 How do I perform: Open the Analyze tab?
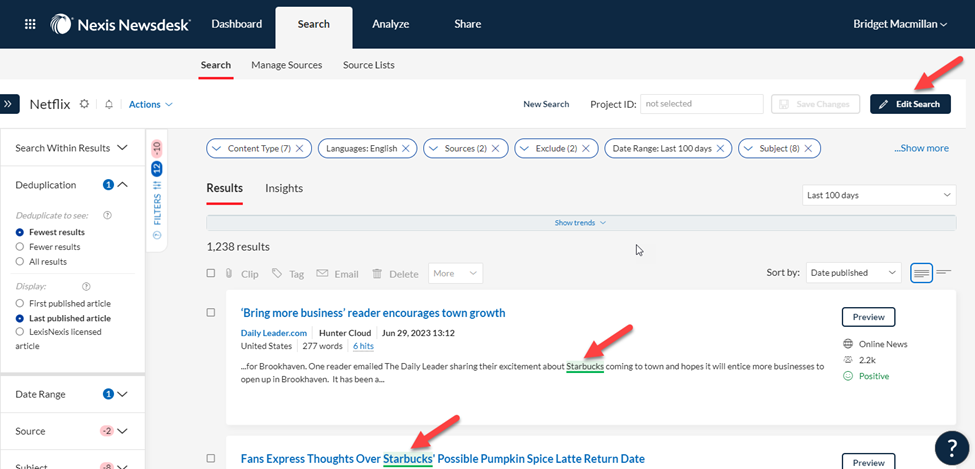click(390, 24)
